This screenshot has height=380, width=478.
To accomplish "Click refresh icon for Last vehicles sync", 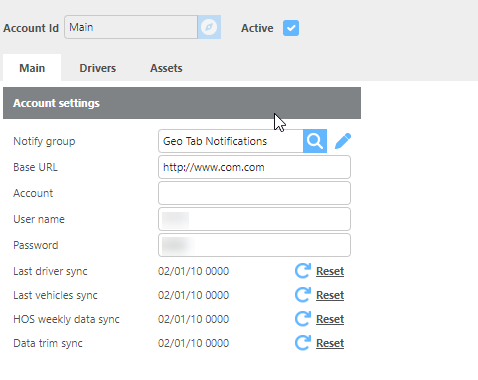I will click(x=303, y=295).
